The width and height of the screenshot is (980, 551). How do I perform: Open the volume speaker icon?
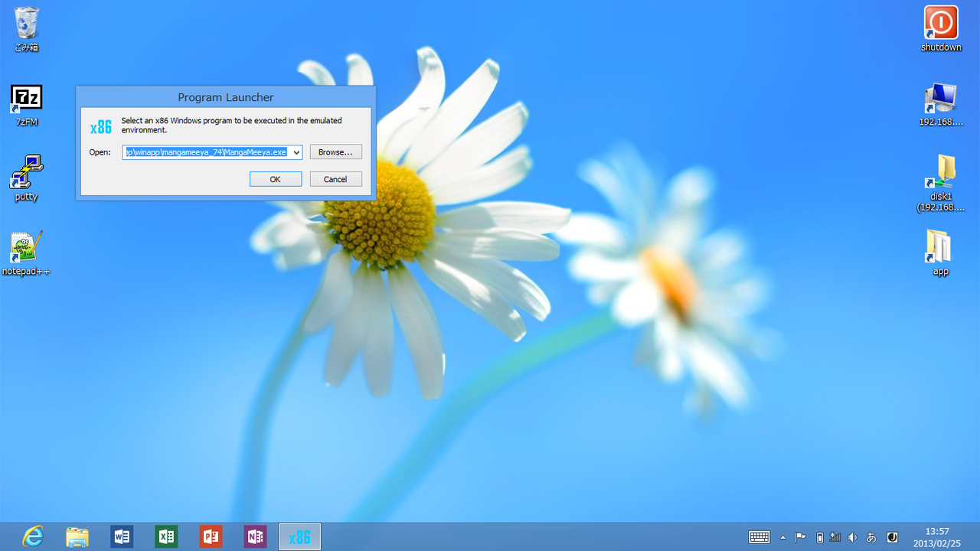(853, 537)
